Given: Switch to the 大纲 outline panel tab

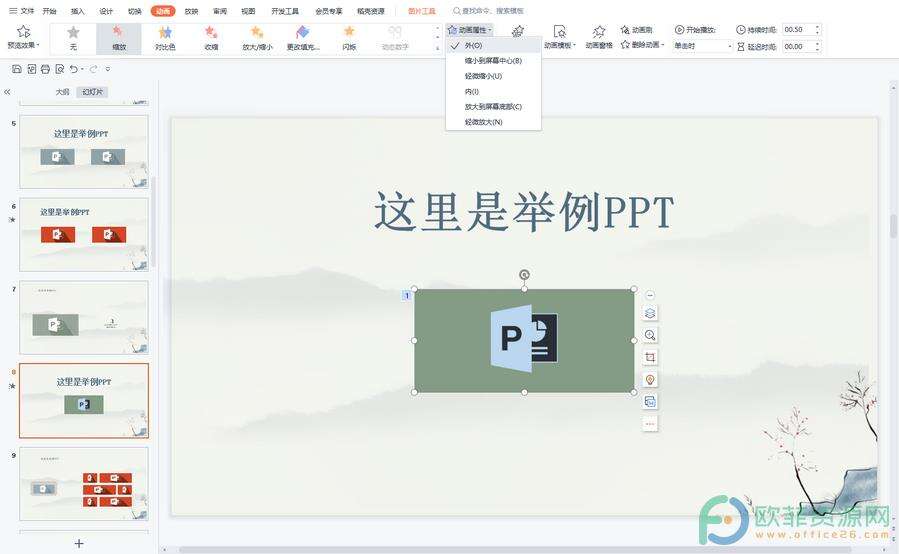Looking at the screenshot, I should click(62, 92).
